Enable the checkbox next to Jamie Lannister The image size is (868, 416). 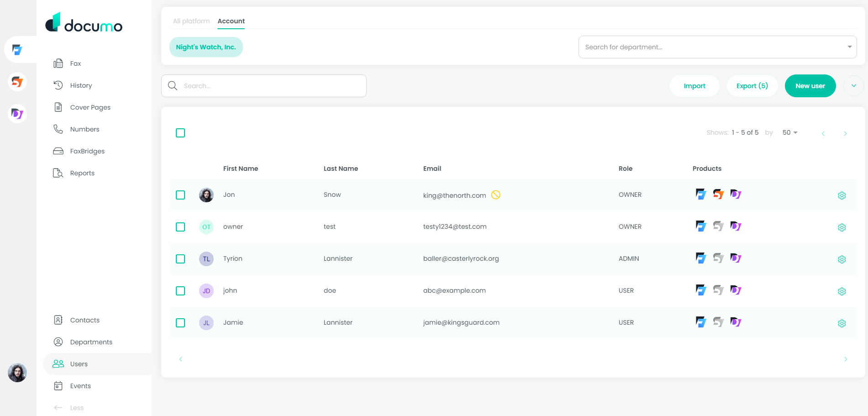(180, 323)
